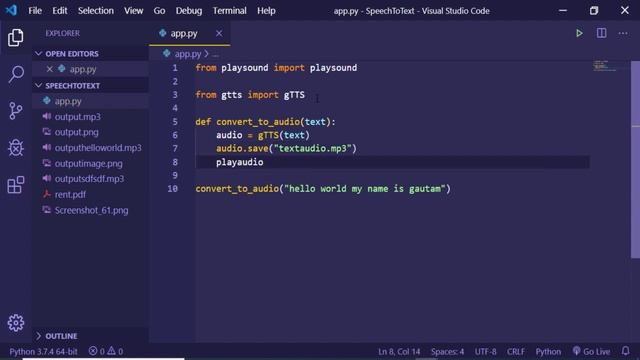Click "textaudio.mp3" string on line 7
This screenshot has width=640, height=360.
click(x=313, y=149)
